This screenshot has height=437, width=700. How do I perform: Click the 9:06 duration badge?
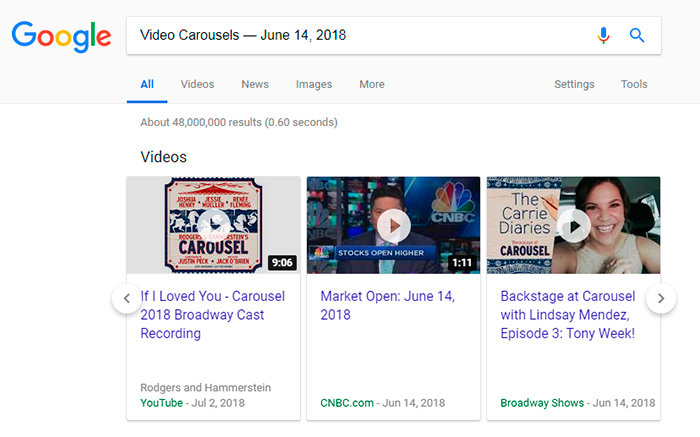282,262
